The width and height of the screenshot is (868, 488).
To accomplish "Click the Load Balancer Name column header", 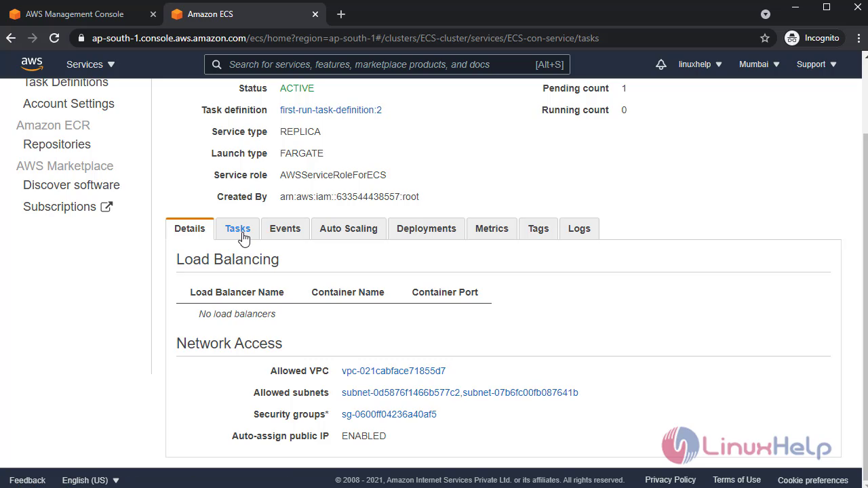I will (x=237, y=292).
